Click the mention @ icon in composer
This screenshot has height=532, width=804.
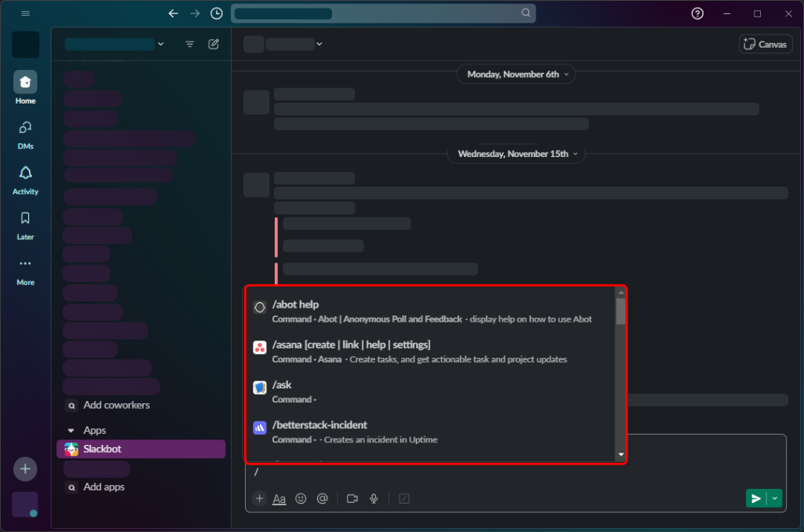322,498
